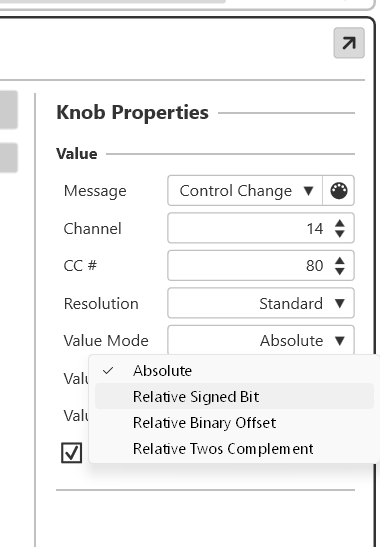Open the Control Change message dropdown
This screenshot has width=380, height=547.
[245, 191]
